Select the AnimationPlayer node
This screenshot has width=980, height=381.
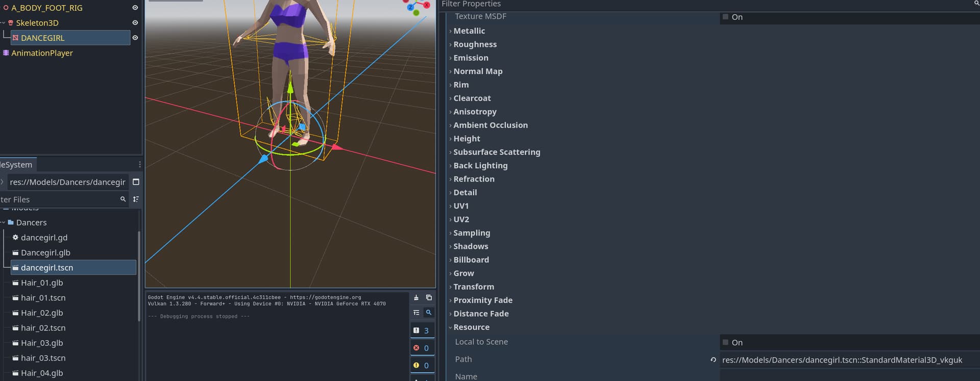tap(42, 53)
